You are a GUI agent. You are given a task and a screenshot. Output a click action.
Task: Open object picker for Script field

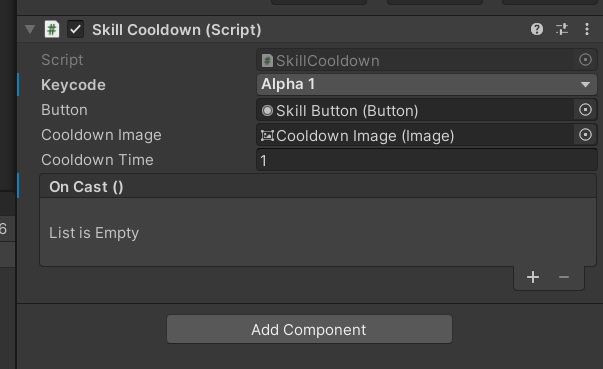click(585, 60)
